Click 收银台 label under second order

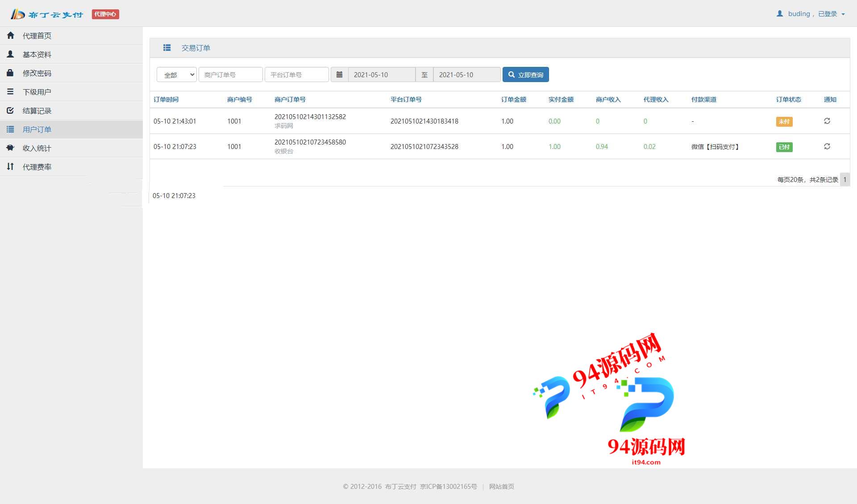pyautogui.click(x=284, y=151)
